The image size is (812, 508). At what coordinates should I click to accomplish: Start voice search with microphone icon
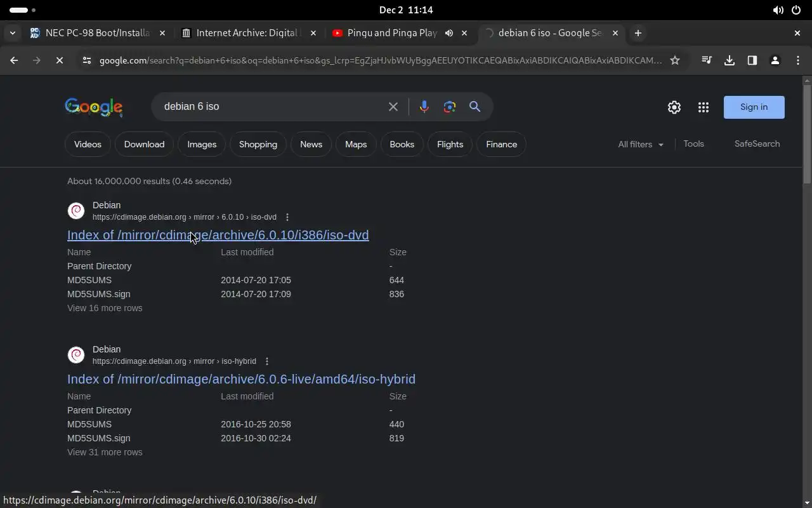[424, 107]
